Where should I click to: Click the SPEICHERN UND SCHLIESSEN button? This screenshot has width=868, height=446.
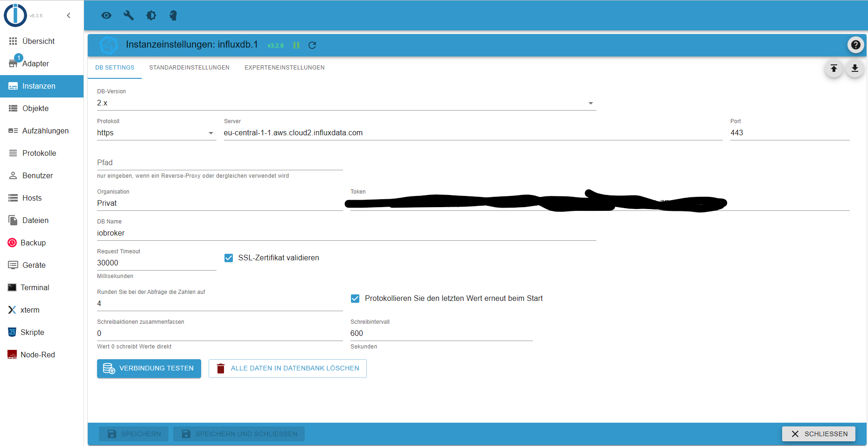coord(239,434)
